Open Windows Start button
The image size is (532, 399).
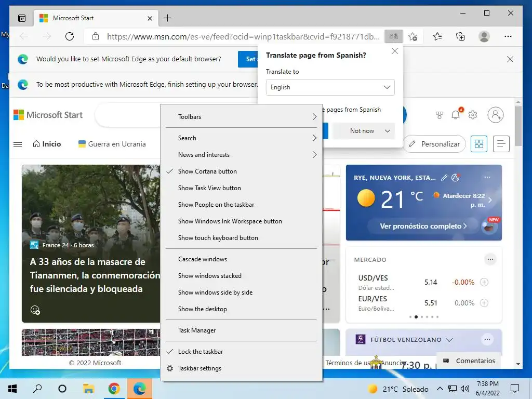click(x=12, y=389)
